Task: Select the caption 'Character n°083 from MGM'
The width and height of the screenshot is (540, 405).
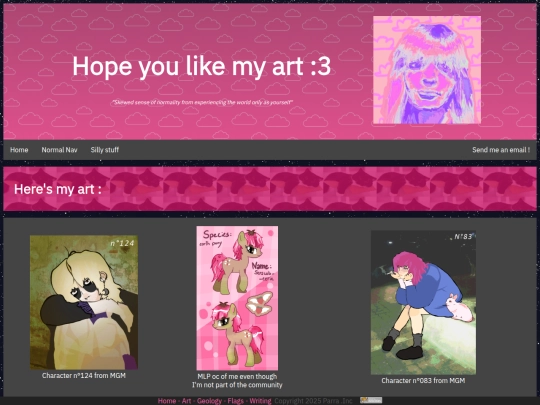Action: (423, 381)
